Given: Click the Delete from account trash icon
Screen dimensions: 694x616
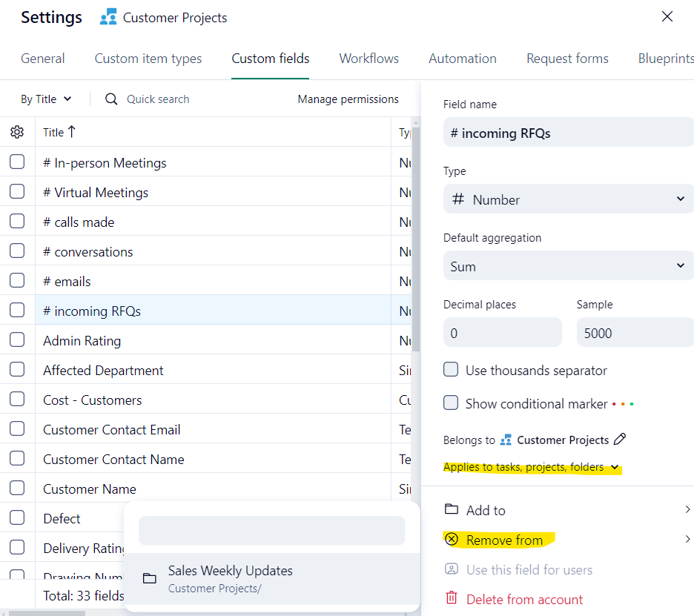Looking at the screenshot, I should (x=451, y=599).
